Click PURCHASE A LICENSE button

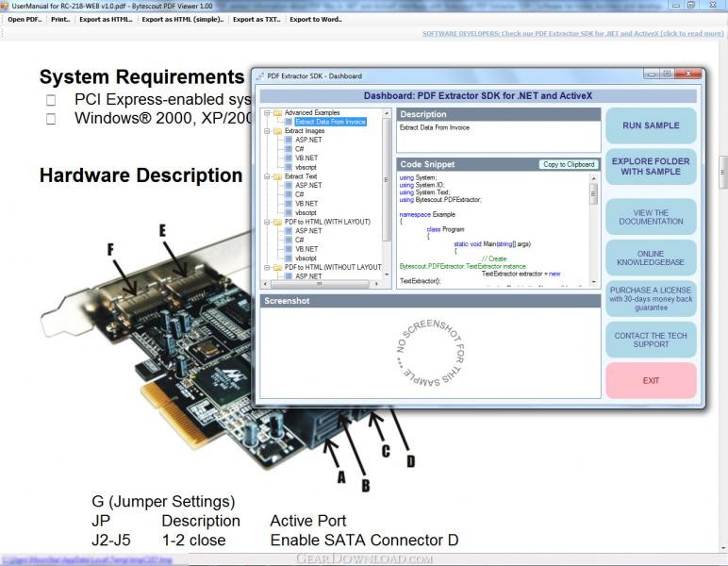click(651, 298)
